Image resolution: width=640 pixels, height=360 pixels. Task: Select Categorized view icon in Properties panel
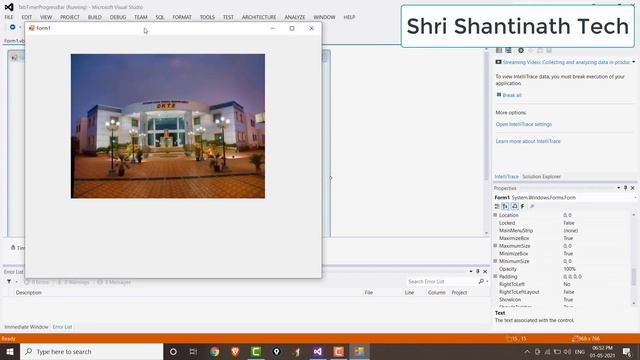[x=497, y=207]
